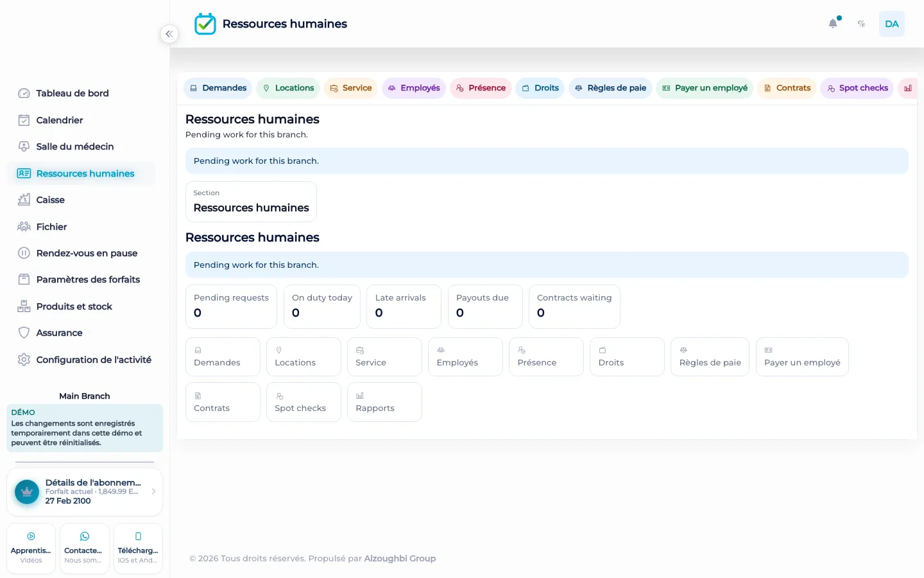This screenshot has height=578, width=924.
Task: Open the Caisse section
Action: click(81, 200)
